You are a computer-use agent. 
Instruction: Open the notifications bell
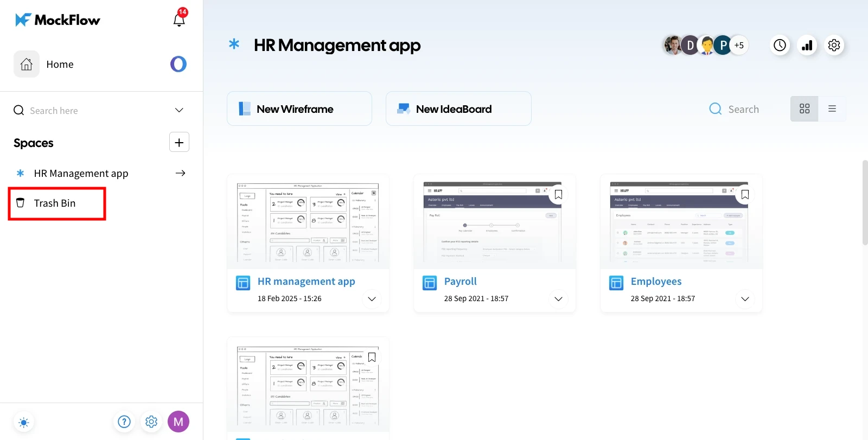[179, 20]
